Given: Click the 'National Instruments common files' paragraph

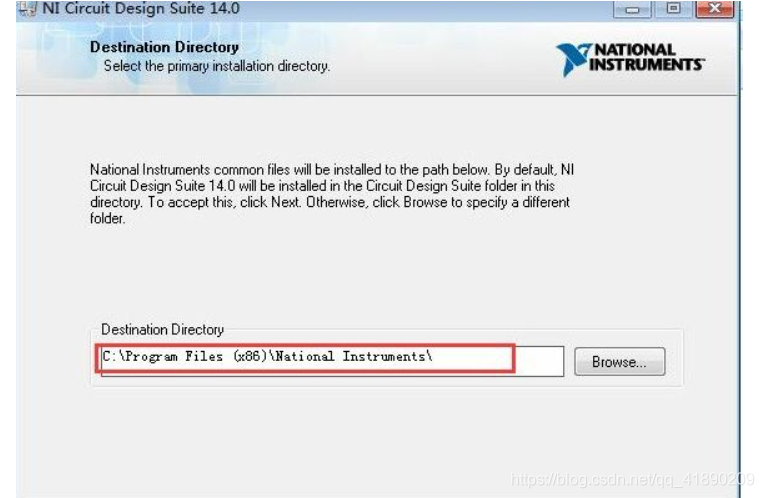Looking at the screenshot, I should pyautogui.click(x=332, y=194).
